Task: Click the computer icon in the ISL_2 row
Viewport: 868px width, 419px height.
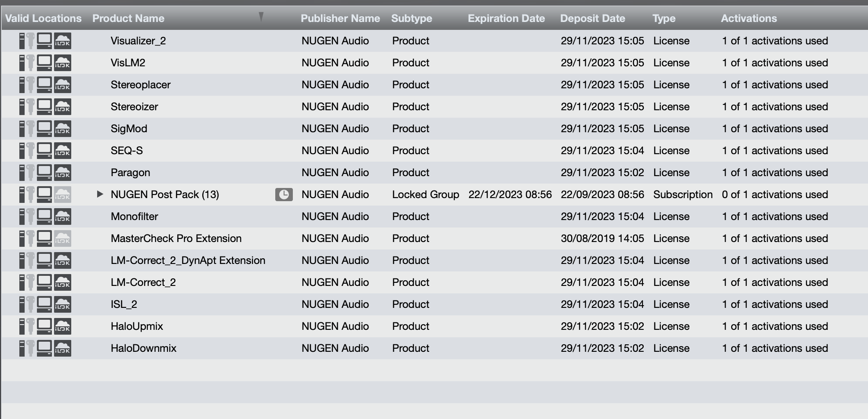Action: tap(44, 304)
